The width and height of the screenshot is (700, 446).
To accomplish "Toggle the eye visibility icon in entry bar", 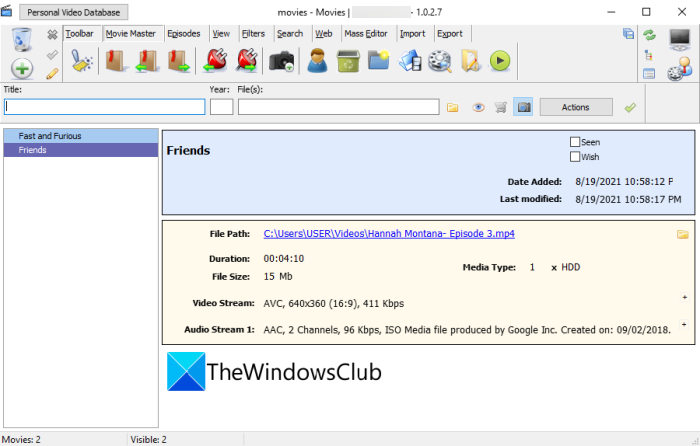I will tap(478, 108).
